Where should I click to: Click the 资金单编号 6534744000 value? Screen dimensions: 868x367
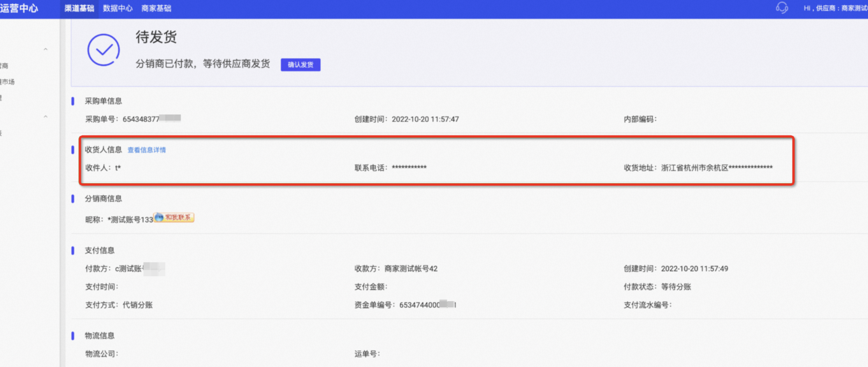pos(427,305)
